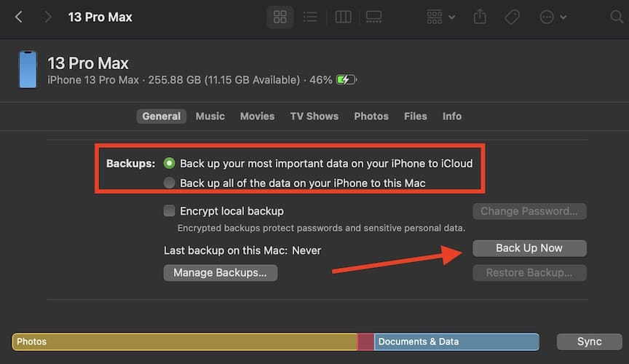Switch to the Photos tab
Image resolution: width=629 pixels, height=364 pixels.
click(371, 116)
